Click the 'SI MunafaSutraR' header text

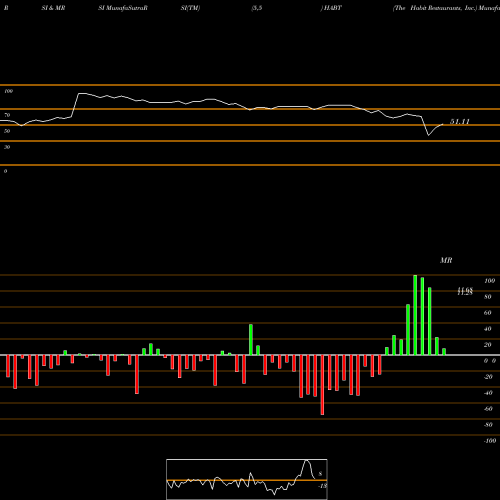(x=123, y=8)
